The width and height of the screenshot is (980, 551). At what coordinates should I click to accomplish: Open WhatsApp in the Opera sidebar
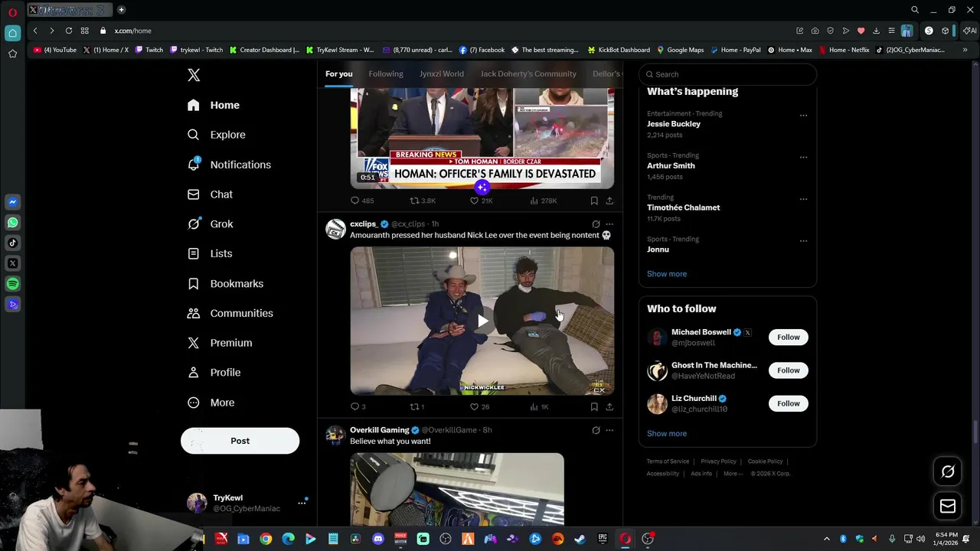tap(12, 223)
